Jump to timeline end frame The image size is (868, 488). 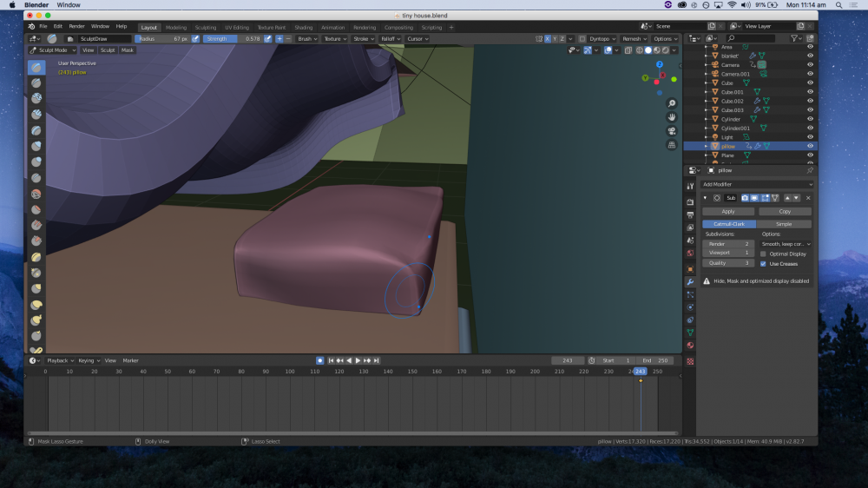377,360
